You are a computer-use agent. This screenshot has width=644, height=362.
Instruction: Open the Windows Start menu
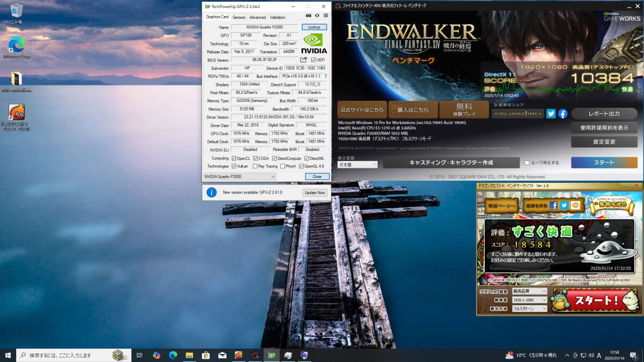[8, 355]
